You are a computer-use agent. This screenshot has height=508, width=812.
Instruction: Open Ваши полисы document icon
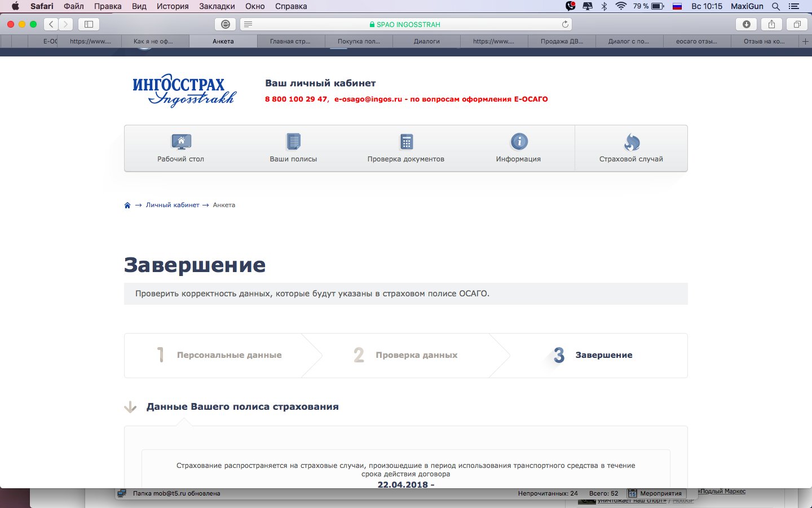[x=293, y=142]
